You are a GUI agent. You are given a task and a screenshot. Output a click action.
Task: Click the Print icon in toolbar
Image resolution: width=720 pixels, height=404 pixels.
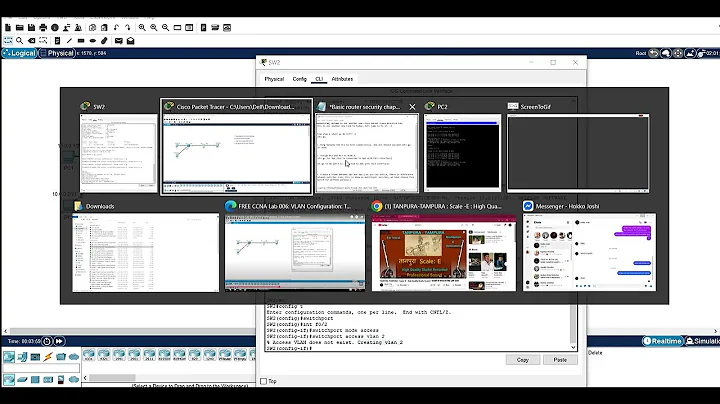pos(43,28)
